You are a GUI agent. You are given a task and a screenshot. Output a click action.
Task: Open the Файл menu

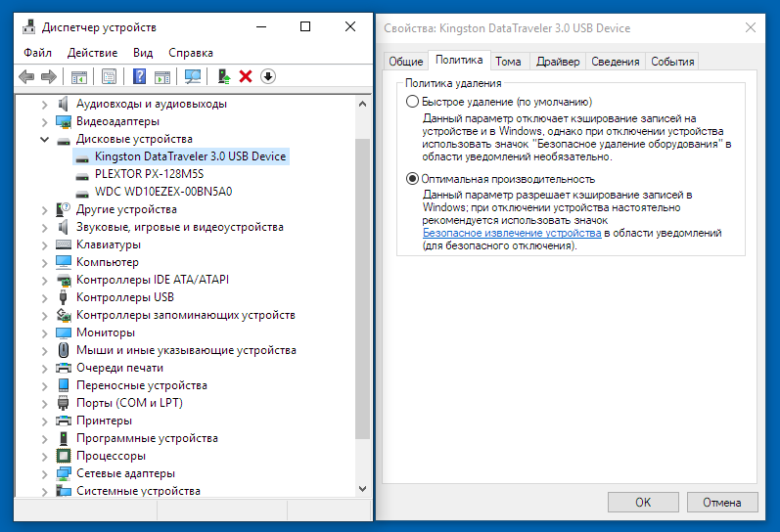(37, 53)
